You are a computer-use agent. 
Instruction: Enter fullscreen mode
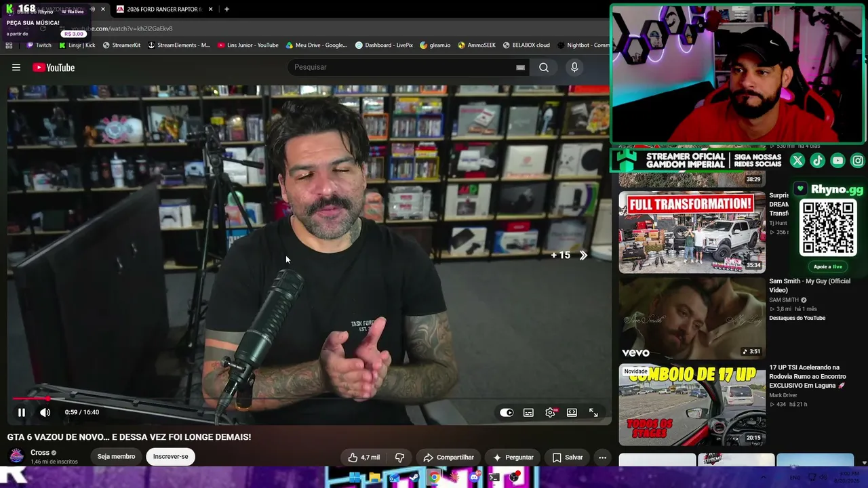point(593,412)
